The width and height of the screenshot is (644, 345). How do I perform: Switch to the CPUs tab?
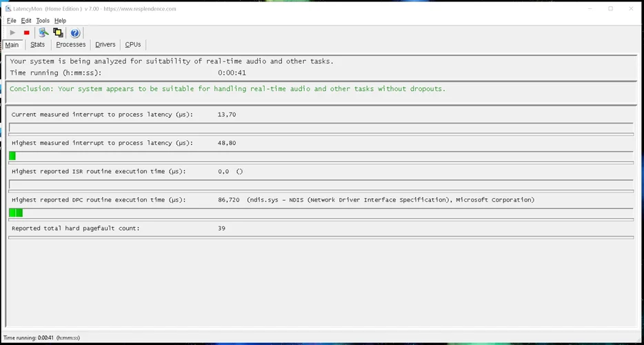(x=132, y=44)
